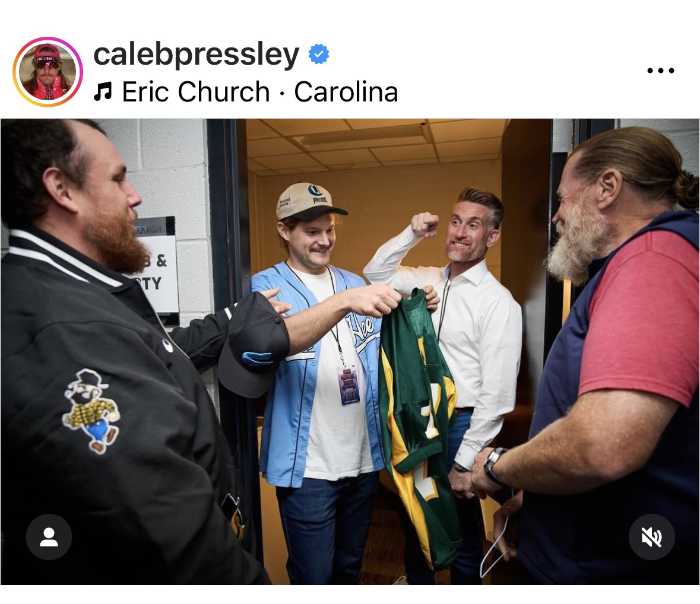Click the mascot patch on the black jacket
Viewport: 700px width, 604px height.
[91, 409]
